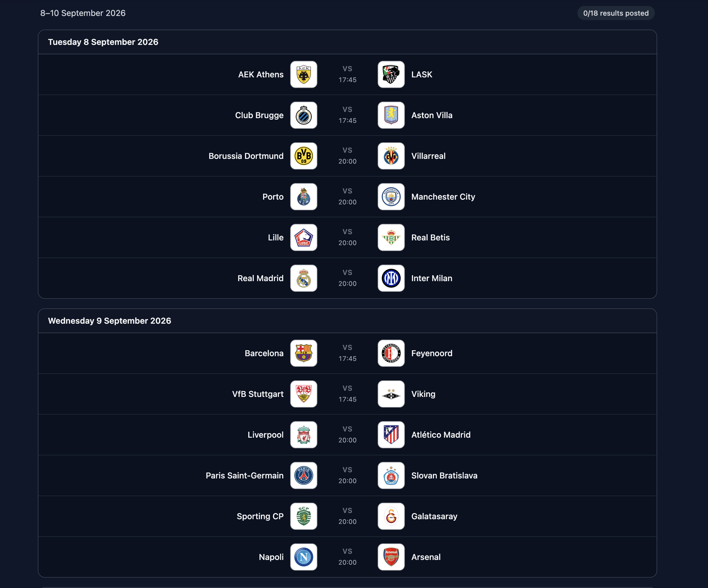Click the AEK Athens club crest
This screenshot has width=708, height=588.
coord(303,74)
